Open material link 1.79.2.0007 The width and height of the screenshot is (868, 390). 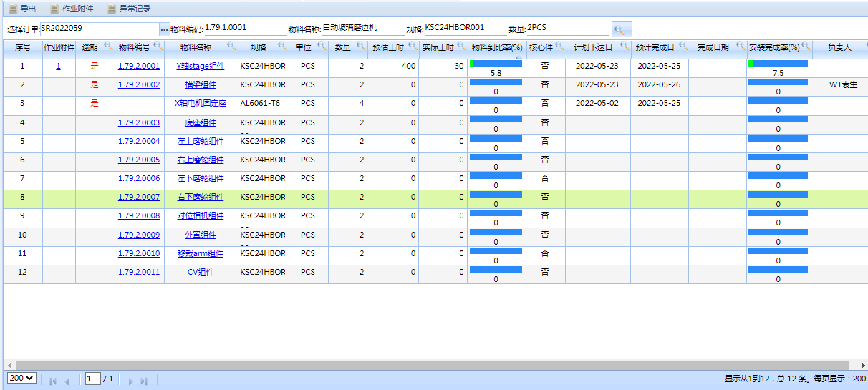[139, 197]
